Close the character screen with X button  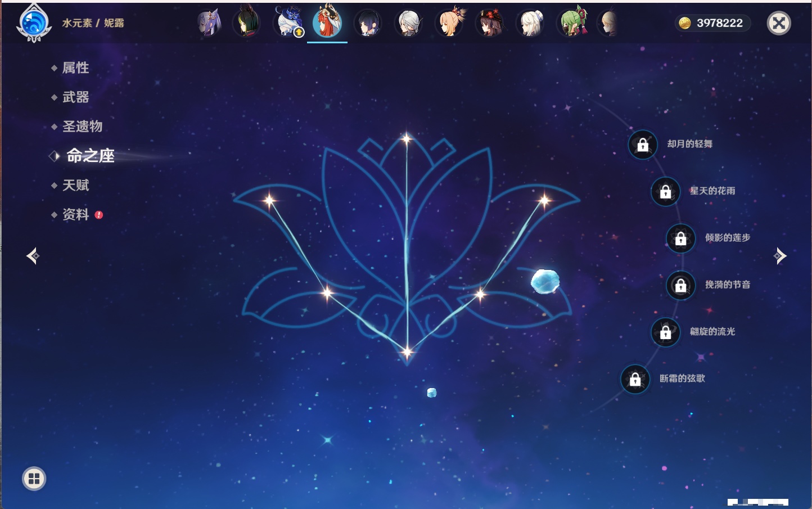point(779,23)
